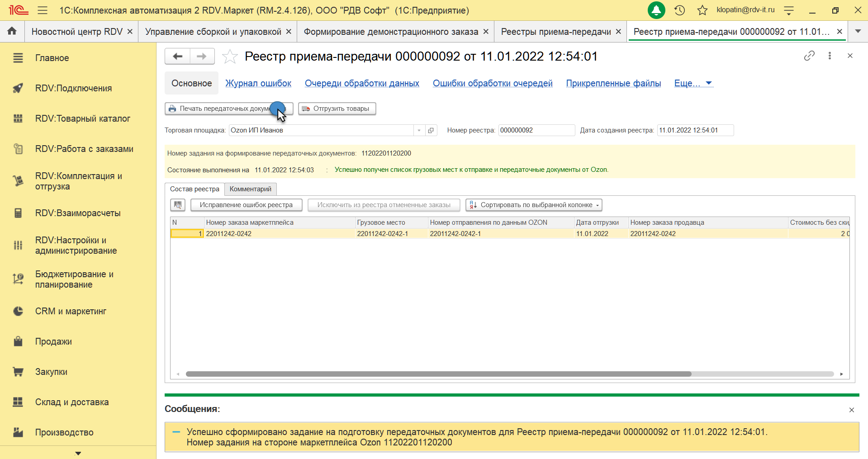Select the Комментарий tab
The height and width of the screenshot is (459, 868).
251,189
